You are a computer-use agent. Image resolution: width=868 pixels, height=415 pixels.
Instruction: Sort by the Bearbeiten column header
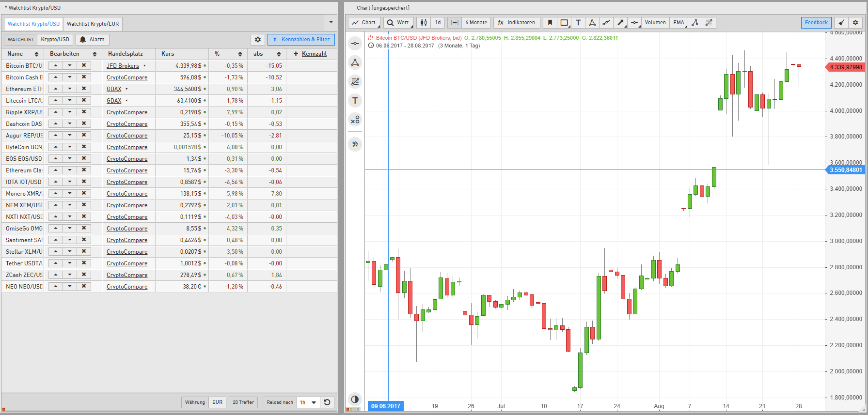pos(73,54)
